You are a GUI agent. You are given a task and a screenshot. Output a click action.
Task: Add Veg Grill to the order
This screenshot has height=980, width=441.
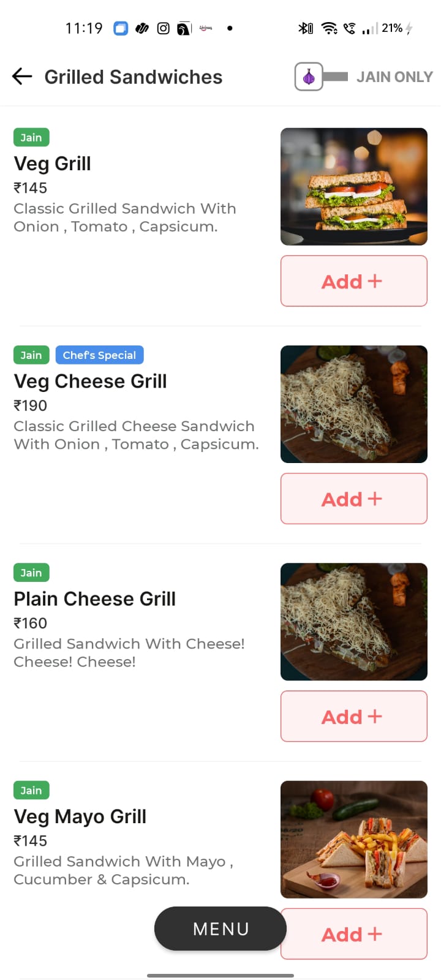pos(353,281)
